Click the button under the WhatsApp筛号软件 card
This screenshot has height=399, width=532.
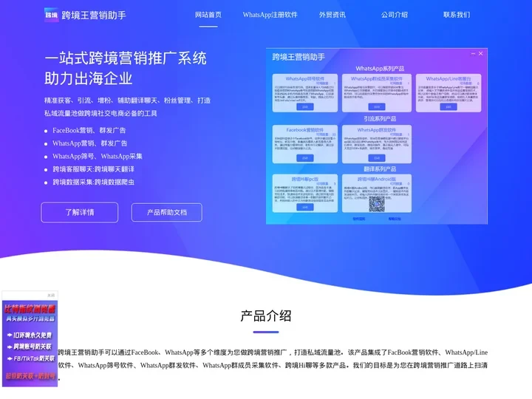pyautogui.click(x=305, y=107)
